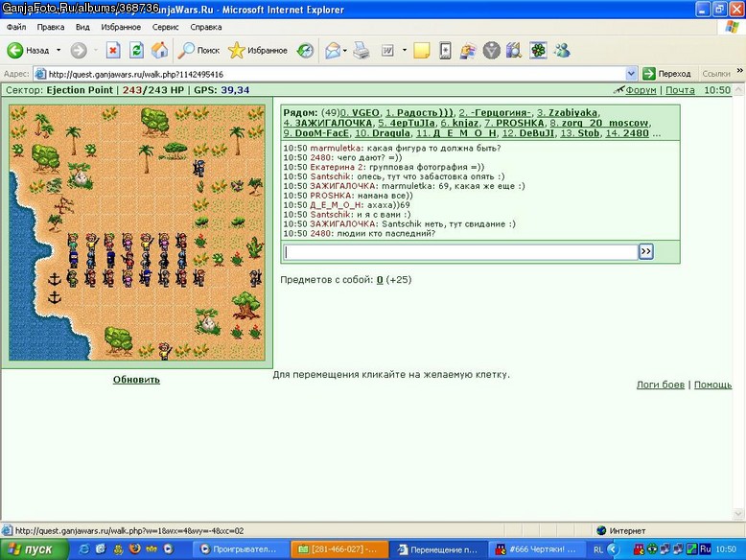Open Избранное favorites star in the toolbar
This screenshot has width=746, height=560.
257,50
